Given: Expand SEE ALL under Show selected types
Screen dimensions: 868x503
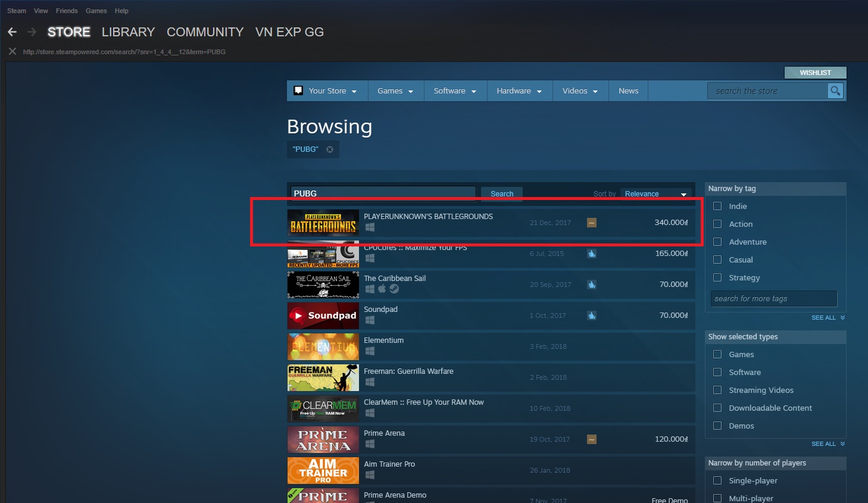Looking at the screenshot, I should 828,444.
